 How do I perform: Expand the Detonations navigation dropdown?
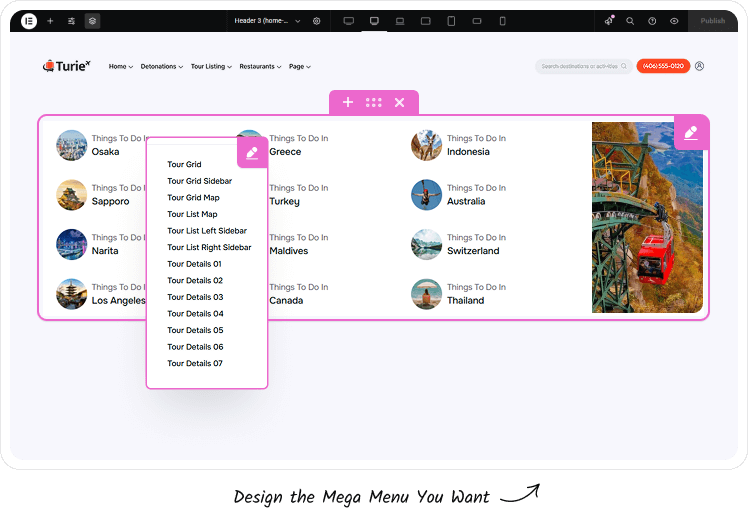tap(161, 67)
